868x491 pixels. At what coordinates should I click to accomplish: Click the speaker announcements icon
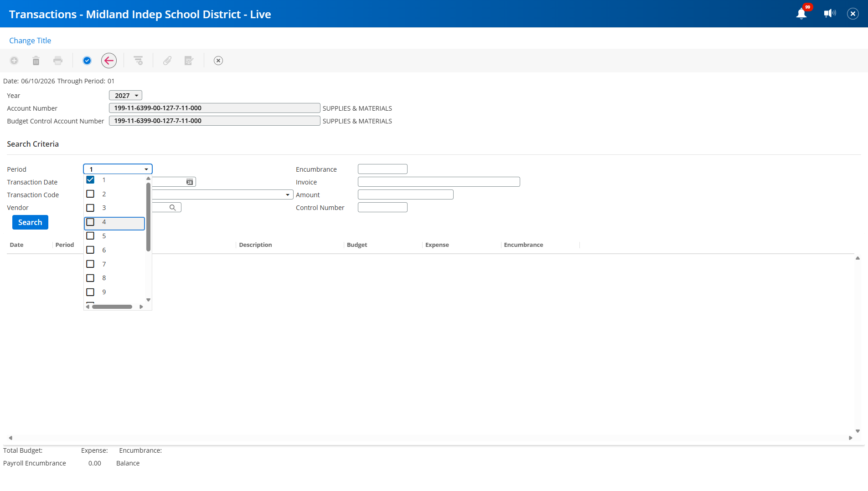[x=830, y=14]
